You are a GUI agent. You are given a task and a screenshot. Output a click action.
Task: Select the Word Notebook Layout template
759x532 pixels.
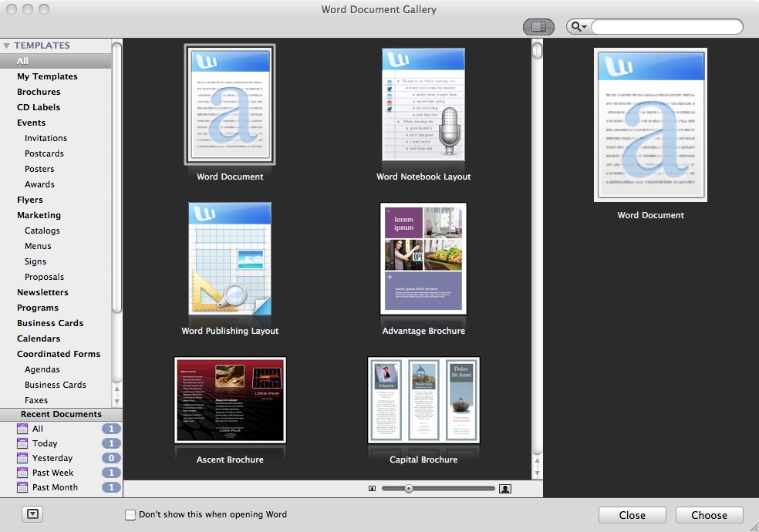(423, 104)
